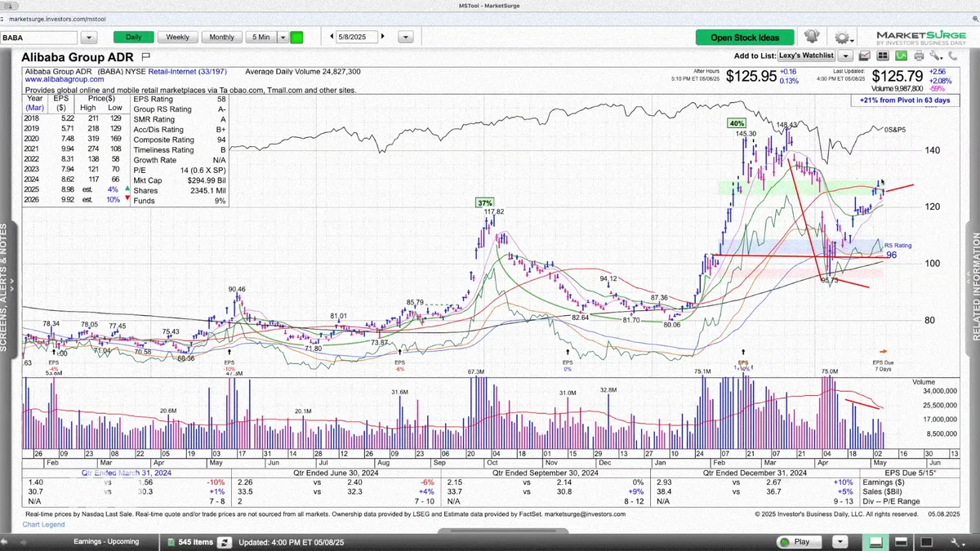
Task: Go to the previous date with the left arrow
Action: [332, 37]
